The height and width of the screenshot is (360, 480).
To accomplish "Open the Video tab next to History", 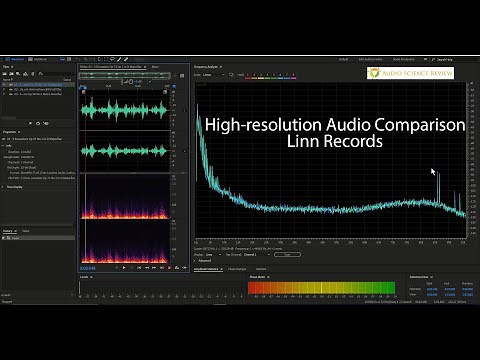I will tap(26, 231).
